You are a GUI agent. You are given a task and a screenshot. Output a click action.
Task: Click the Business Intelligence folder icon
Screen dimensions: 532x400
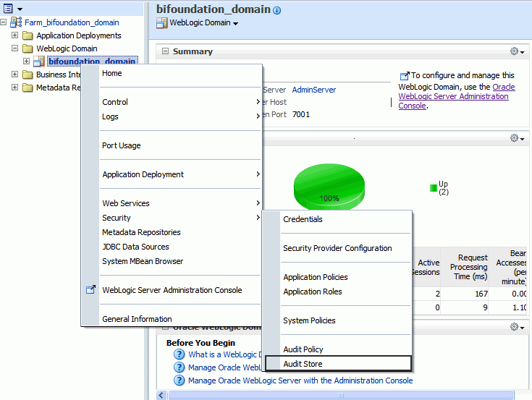pos(28,75)
